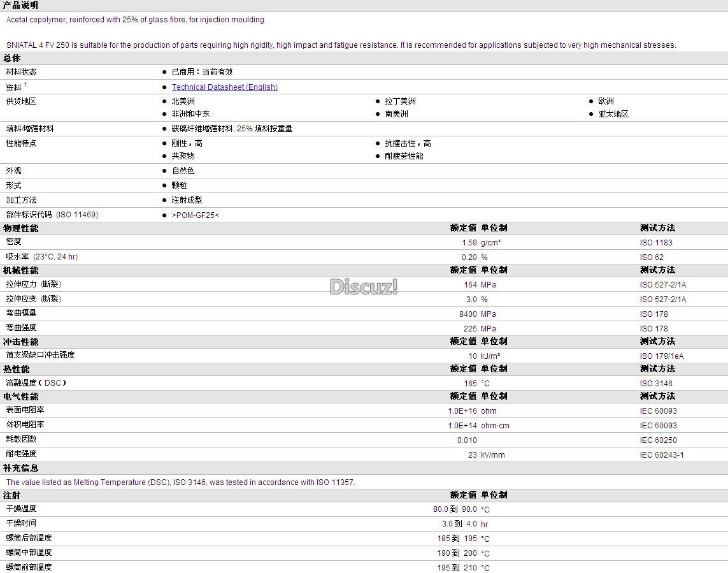Click the 注射成型 processing method value
Image resolution: width=728 pixels, height=573 pixels.
[187, 200]
